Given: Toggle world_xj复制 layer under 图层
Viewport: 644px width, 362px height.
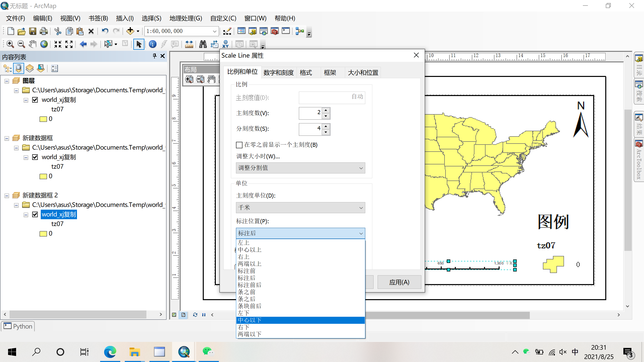Looking at the screenshot, I should [x=35, y=100].
